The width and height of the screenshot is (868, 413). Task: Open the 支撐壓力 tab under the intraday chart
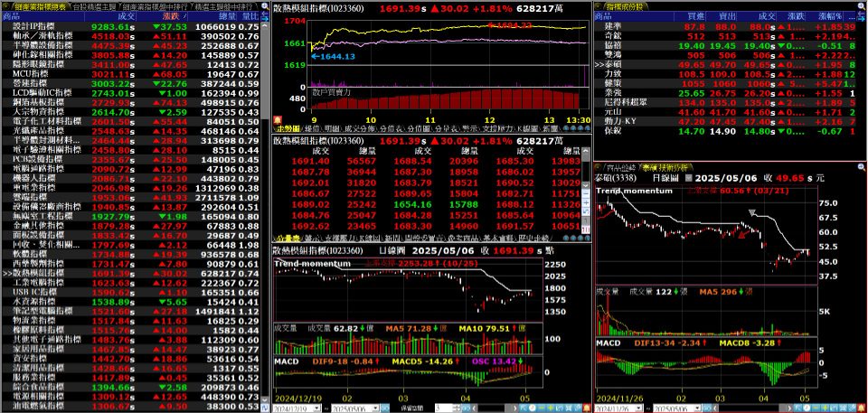pos(495,128)
